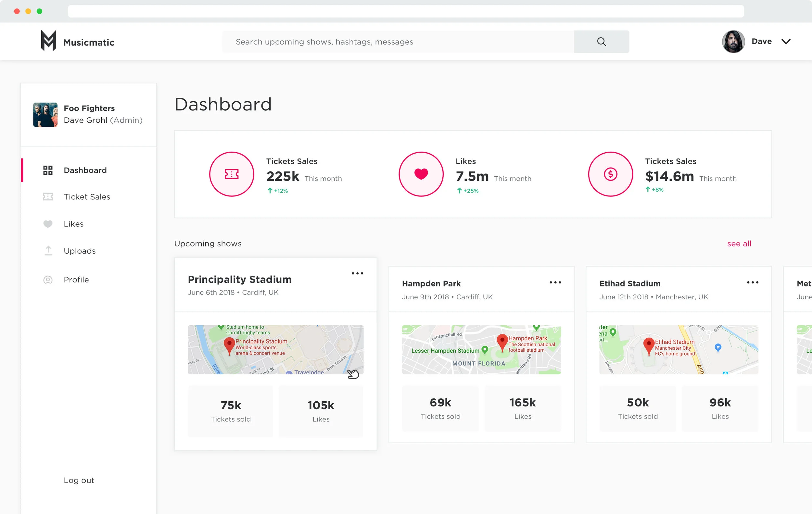Click the profile person icon in sidebar
The height and width of the screenshot is (514, 812).
click(48, 280)
